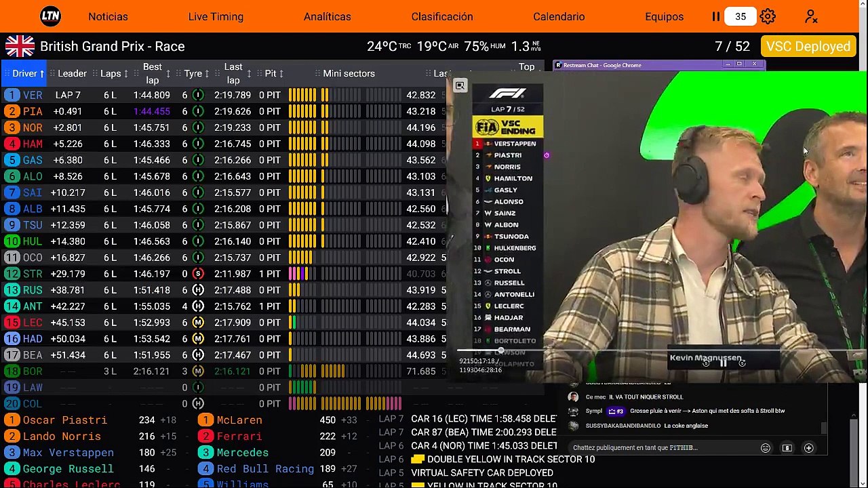
Task: Switch to the Live Timing tab
Action: pos(216,16)
